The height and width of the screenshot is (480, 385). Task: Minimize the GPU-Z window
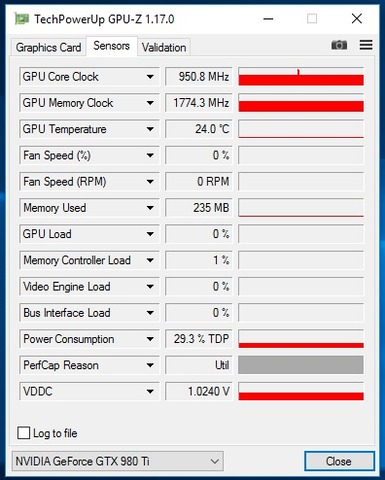click(x=268, y=19)
